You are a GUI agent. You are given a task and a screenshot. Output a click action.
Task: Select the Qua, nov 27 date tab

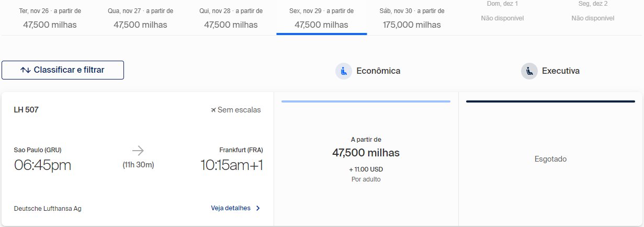point(141,18)
